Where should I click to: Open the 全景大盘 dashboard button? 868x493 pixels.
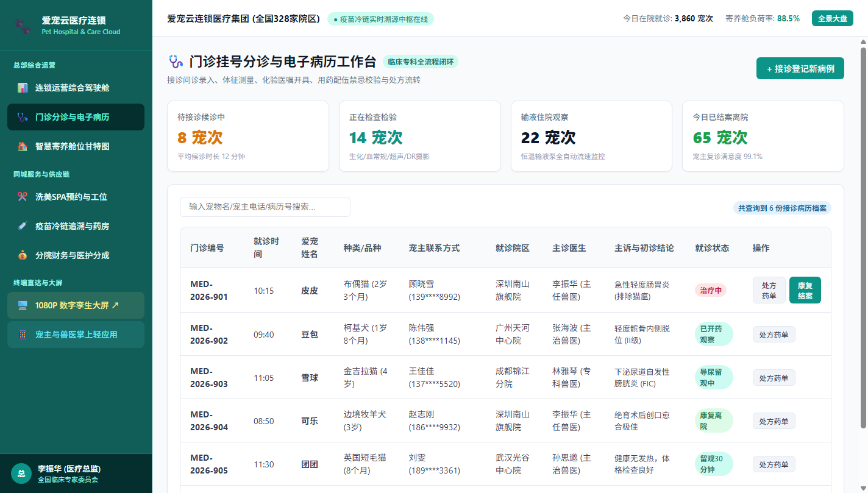click(832, 18)
